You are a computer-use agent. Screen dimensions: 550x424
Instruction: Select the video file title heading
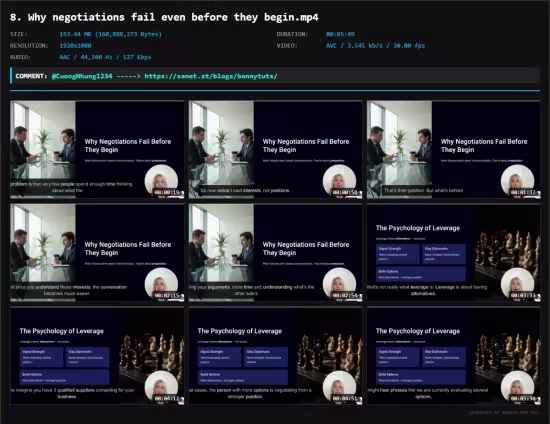point(164,17)
